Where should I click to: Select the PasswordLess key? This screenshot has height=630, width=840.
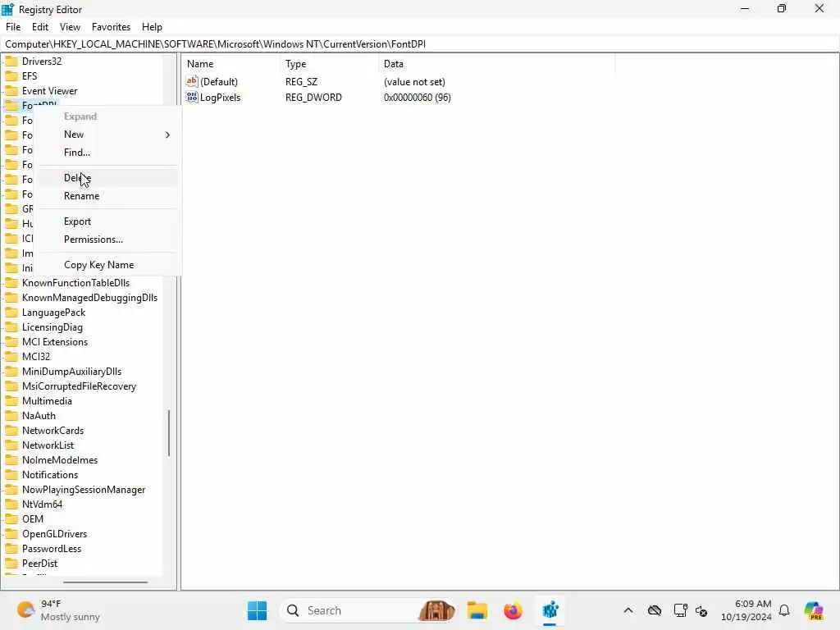(52, 549)
